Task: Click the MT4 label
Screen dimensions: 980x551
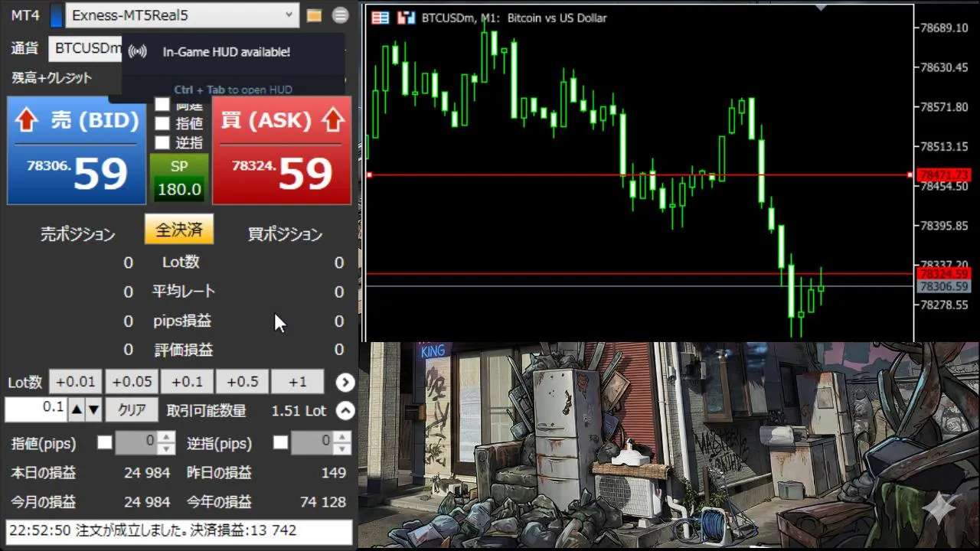Action: pos(25,15)
